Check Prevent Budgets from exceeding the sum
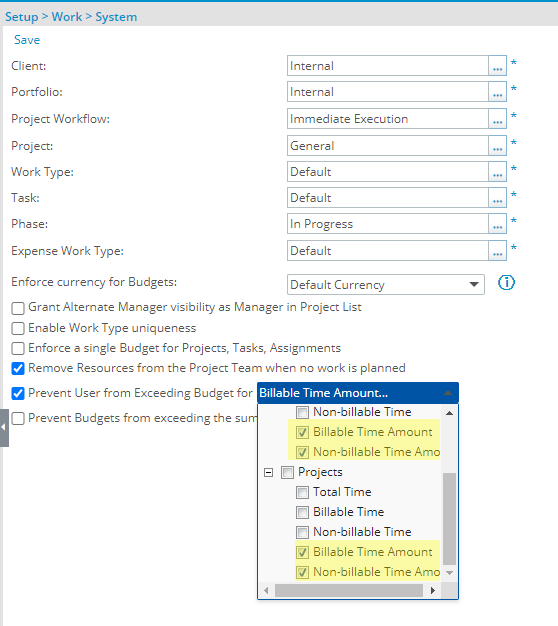The width and height of the screenshot is (558, 626). pos(18,418)
